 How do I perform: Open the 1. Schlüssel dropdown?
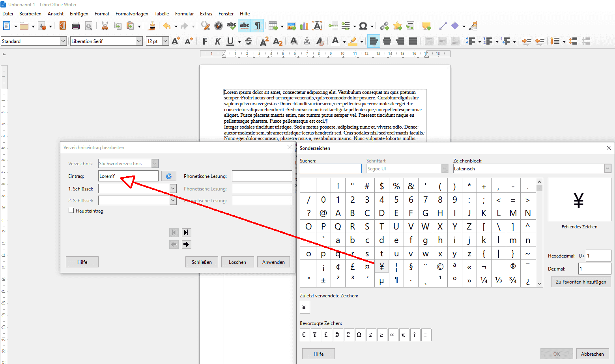coord(173,189)
